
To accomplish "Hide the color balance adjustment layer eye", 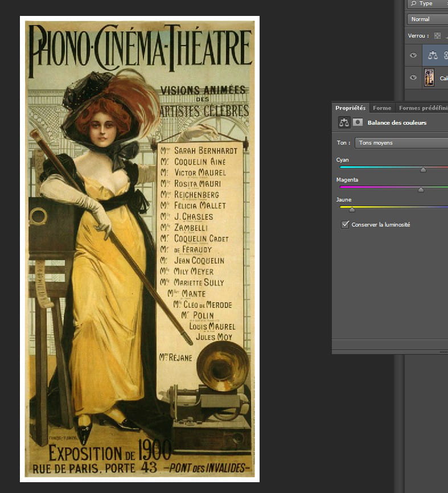I will pos(413,55).
